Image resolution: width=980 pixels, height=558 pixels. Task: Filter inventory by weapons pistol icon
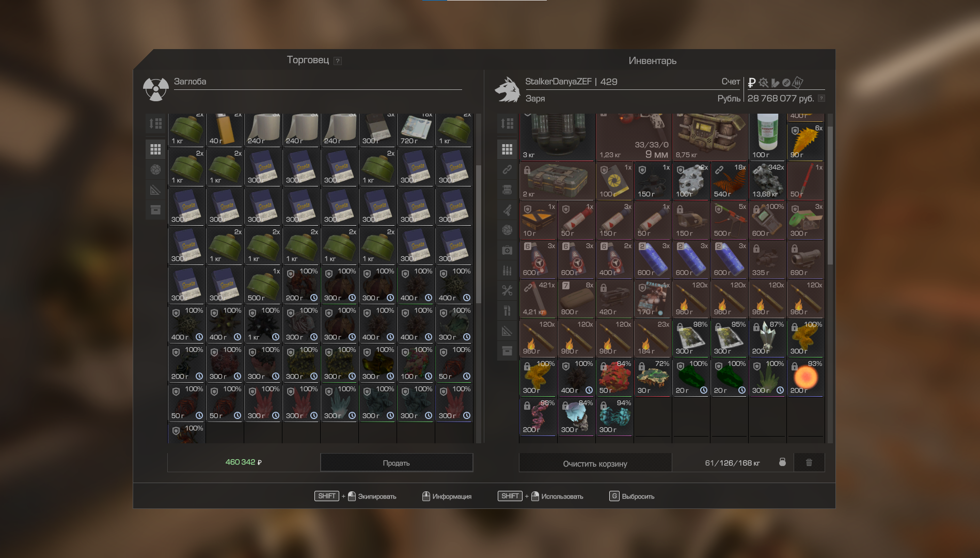[x=508, y=210]
